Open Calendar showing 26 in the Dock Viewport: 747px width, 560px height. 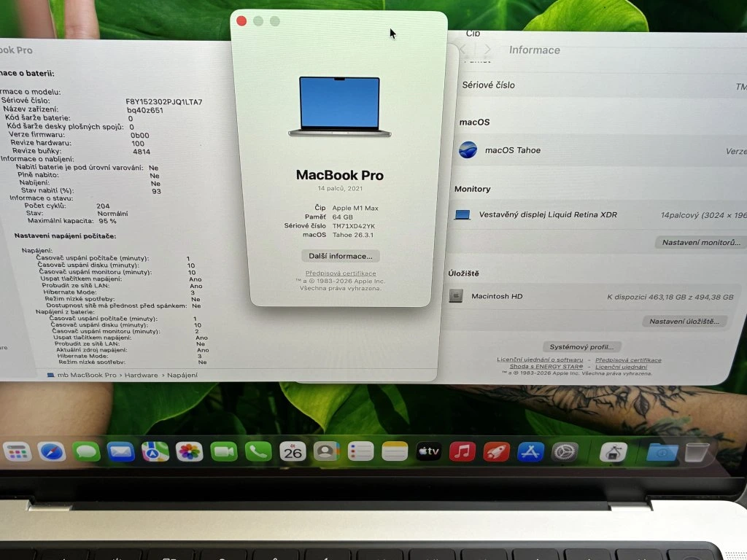click(x=293, y=452)
